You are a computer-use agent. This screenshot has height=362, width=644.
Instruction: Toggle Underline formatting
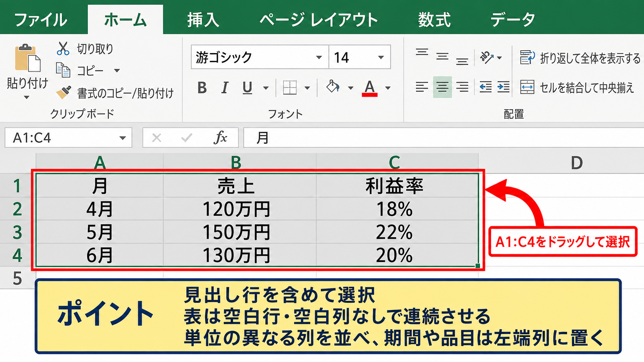[247, 88]
